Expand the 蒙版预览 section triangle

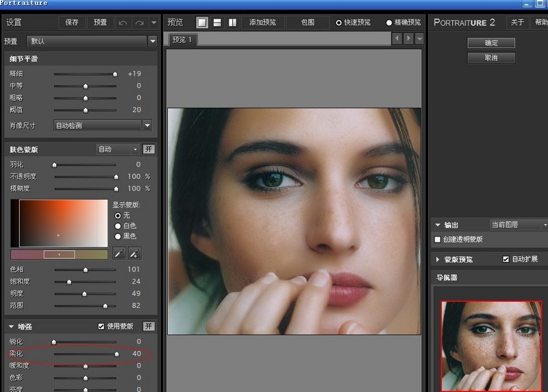click(438, 260)
